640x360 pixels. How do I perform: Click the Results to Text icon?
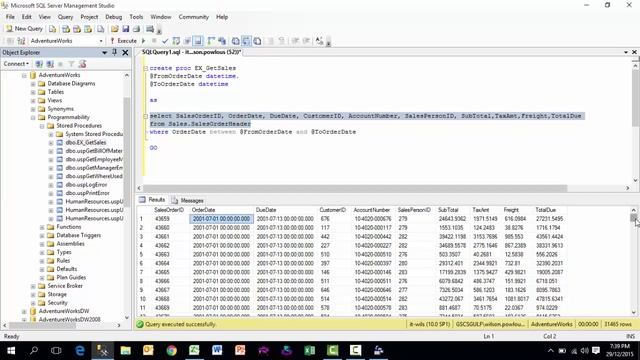click(236, 41)
